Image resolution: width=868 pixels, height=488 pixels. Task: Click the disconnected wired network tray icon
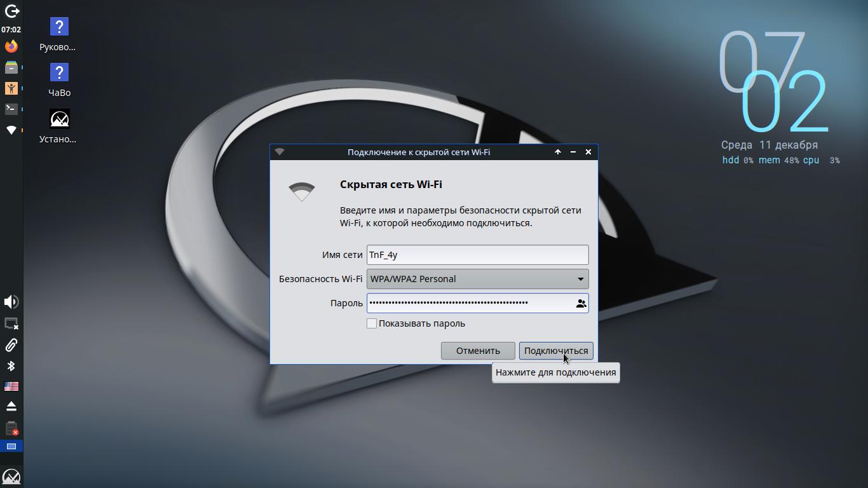click(x=11, y=323)
